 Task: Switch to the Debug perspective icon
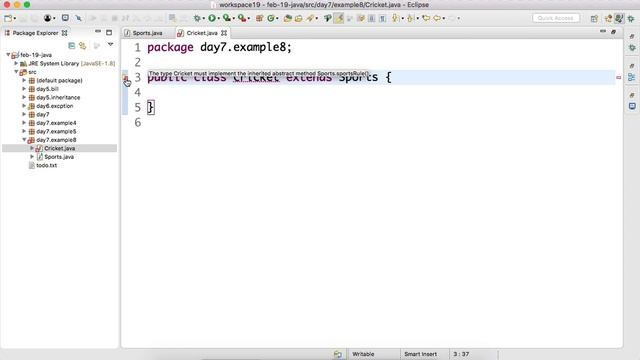pos(631,18)
